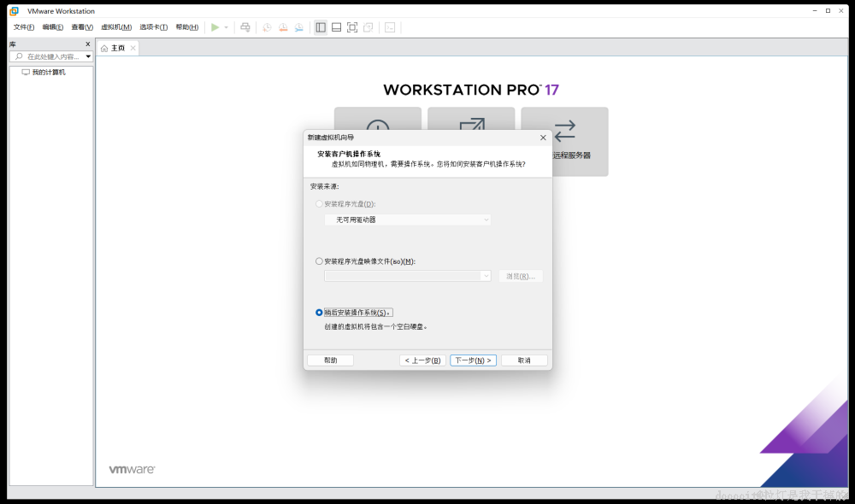Open the 虚拟机(M) menu
This screenshot has height=504, width=855.
tap(116, 27)
